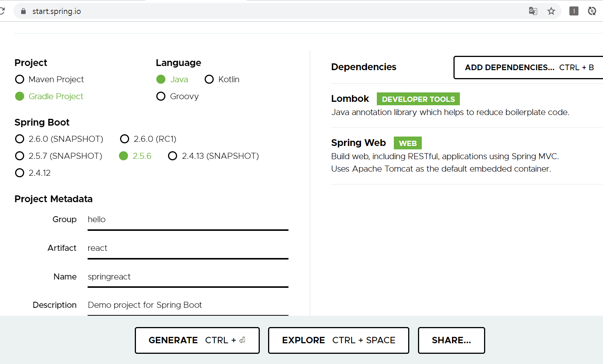This screenshot has width=603, height=364.
Task: Click the DEVELOPER TOOLS tag
Action: click(418, 99)
